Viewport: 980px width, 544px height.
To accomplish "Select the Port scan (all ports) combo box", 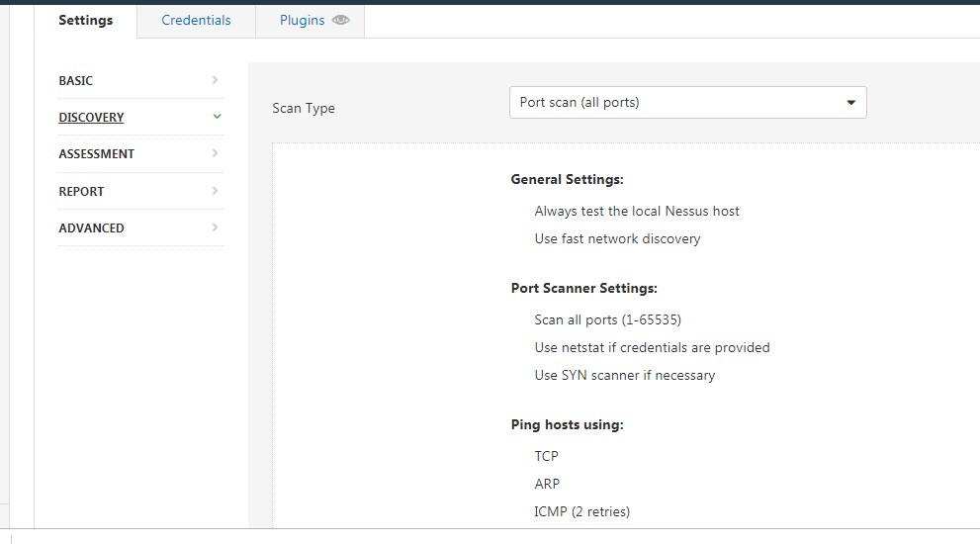I will click(672, 103).
